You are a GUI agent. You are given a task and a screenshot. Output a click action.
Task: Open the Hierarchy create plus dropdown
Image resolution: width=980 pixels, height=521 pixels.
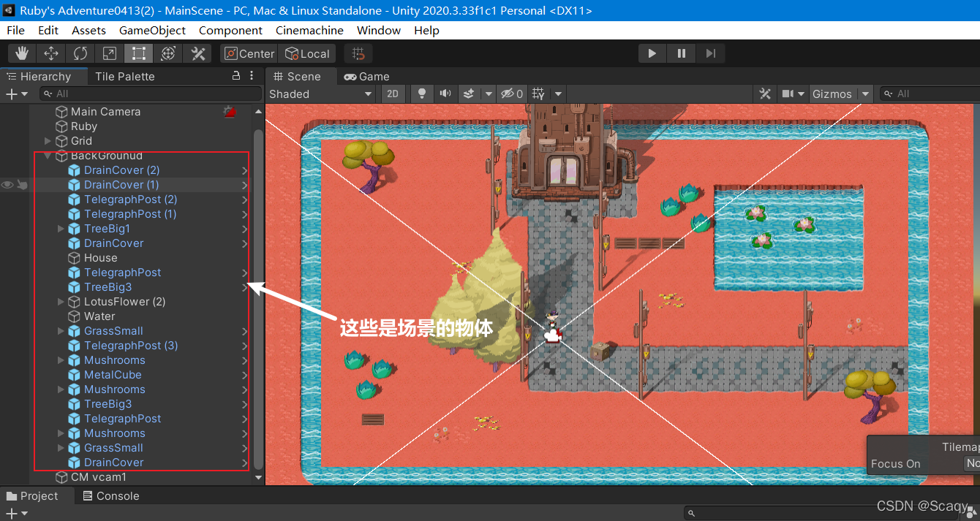pos(17,94)
